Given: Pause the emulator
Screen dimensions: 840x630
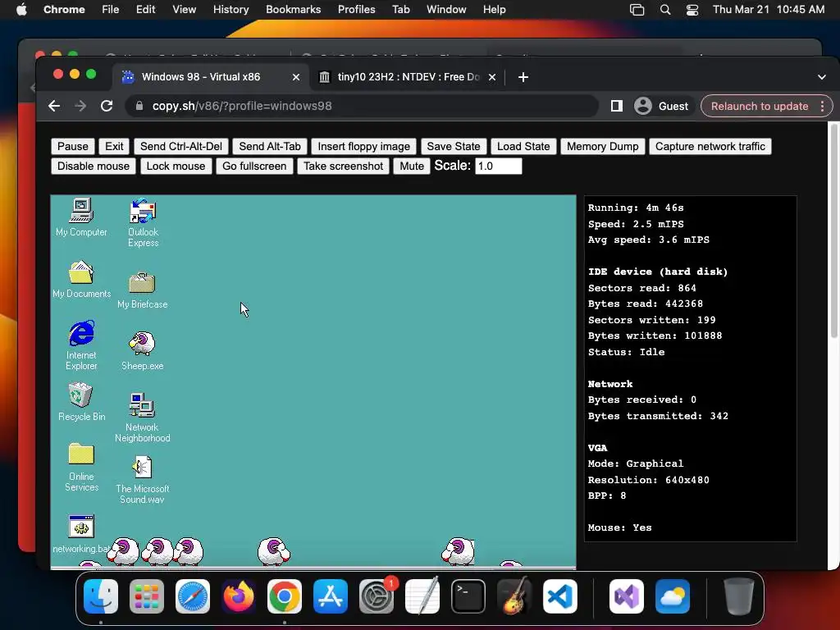Looking at the screenshot, I should point(73,146).
